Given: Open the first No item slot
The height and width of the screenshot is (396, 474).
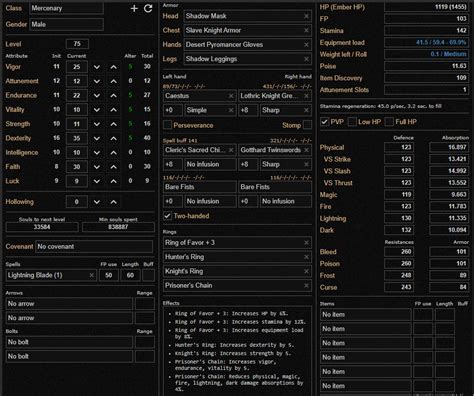Looking at the screenshot, I should pos(365,315).
